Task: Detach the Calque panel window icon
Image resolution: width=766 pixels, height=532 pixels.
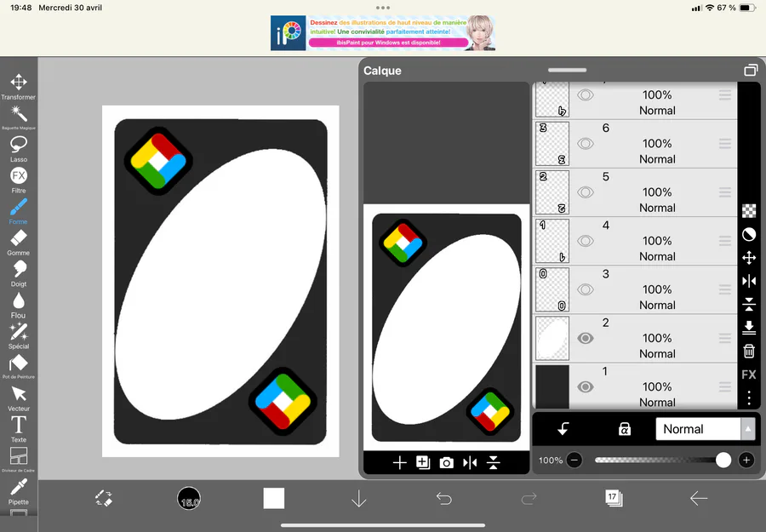Action: 751,71
